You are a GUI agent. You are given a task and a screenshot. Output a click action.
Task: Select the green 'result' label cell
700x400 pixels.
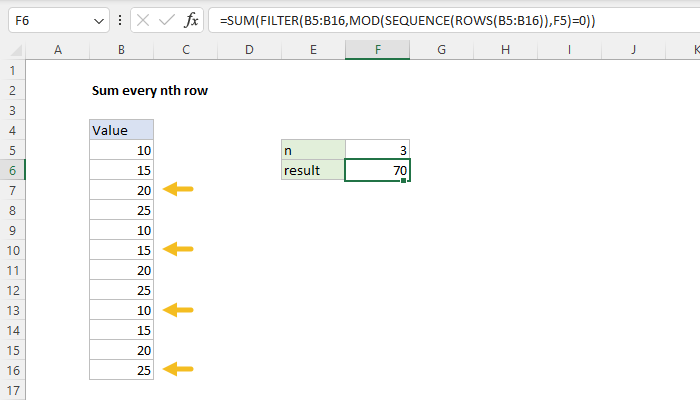(313, 170)
